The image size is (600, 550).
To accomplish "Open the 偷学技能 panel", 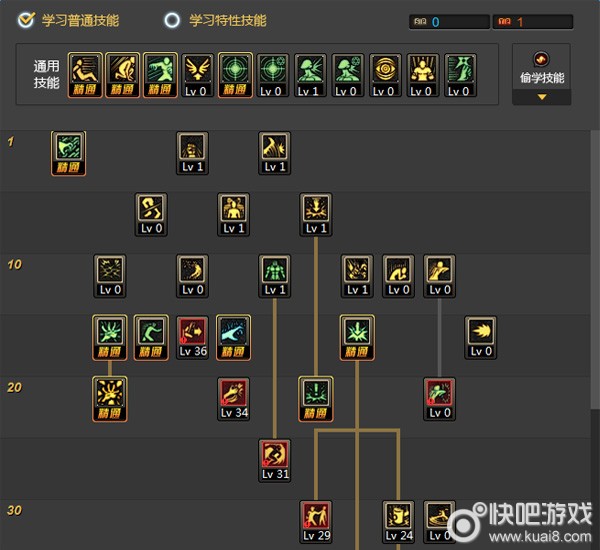I will [x=541, y=74].
